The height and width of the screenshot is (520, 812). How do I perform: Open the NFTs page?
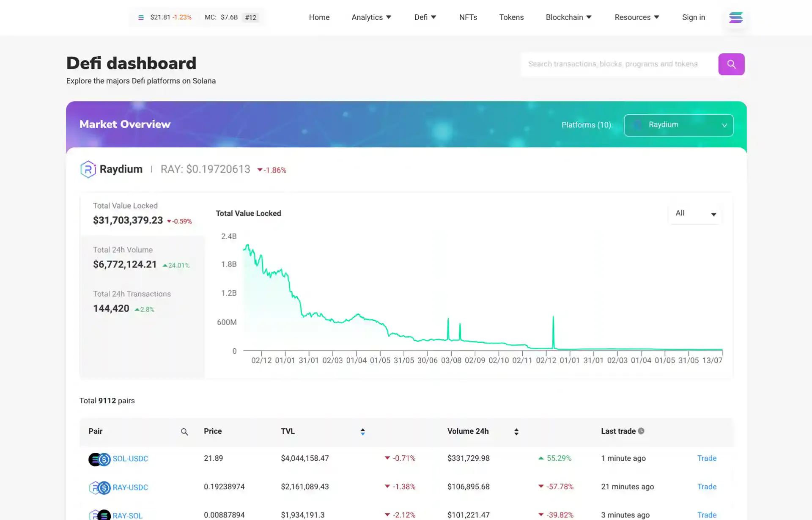coord(468,17)
